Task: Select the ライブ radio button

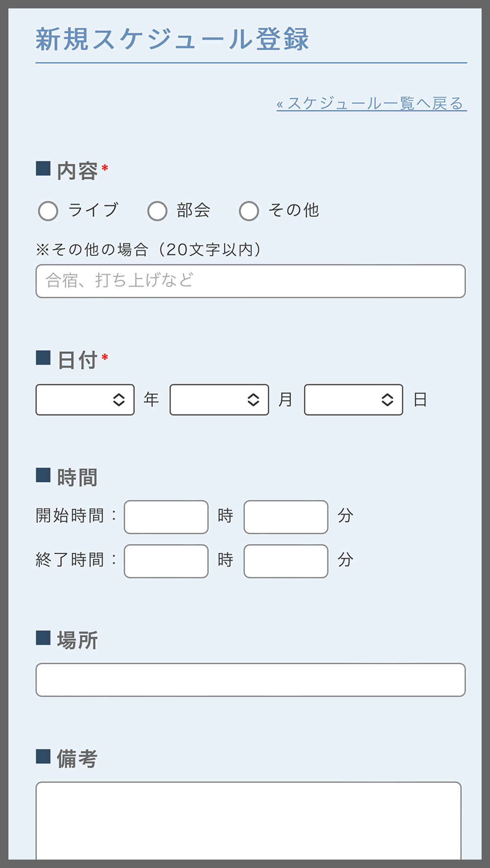Action: click(x=48, y=210)
